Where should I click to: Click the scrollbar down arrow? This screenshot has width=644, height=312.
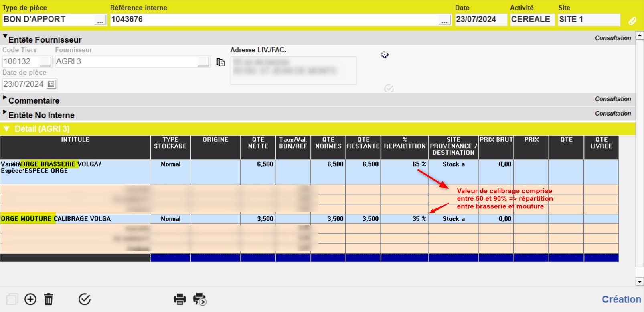coord(640,282)
